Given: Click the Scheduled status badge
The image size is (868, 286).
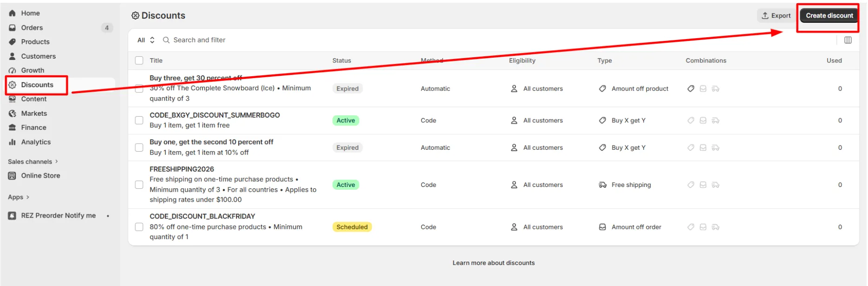Looking at the screenshot, I should pos(352,227).
